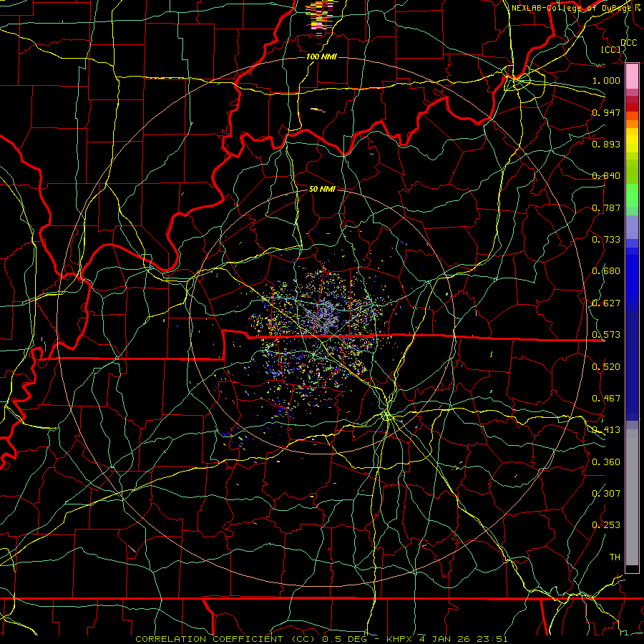Select the 0.840 scale value
The height and width of the screenshot is (644, 644).
606,176
